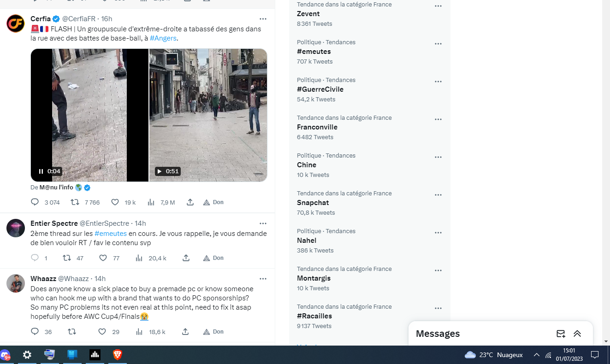Open more options for the #GuerreCivile trend

[438, 82]
